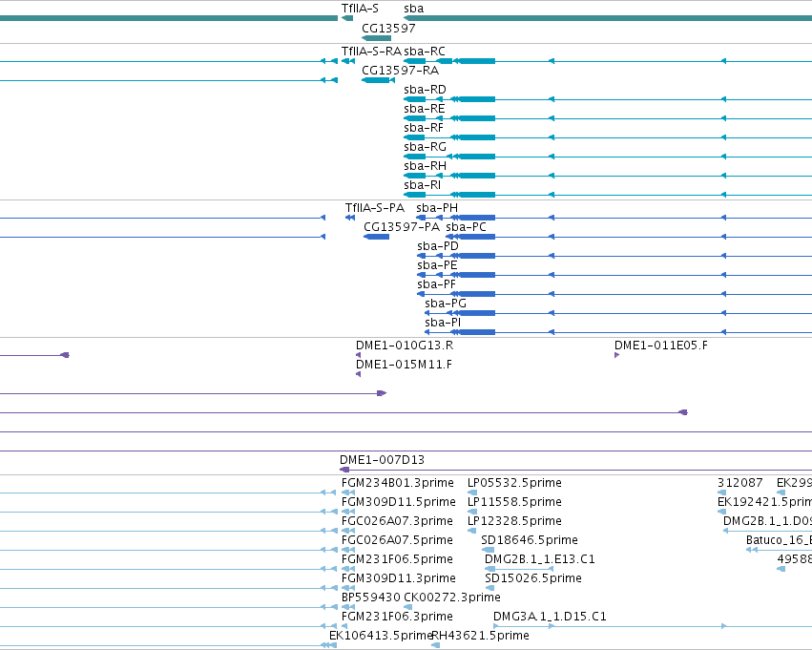Select the FGM231F06.5prime EST label
The width and height of the screenshot is (812, 650).
[x=397, y=560]
